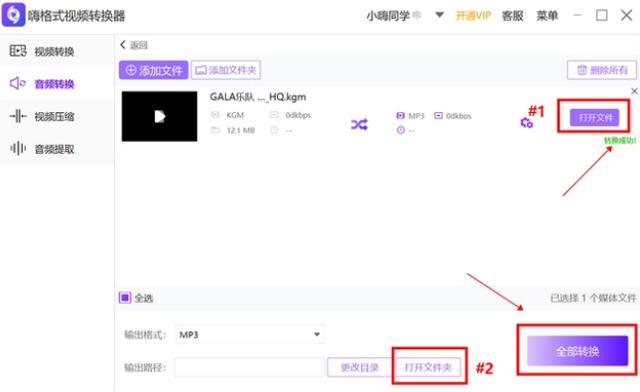This screenshot has width=640, height=392.
Task: Click the 输出路径 input field
Action: [249, 368]
